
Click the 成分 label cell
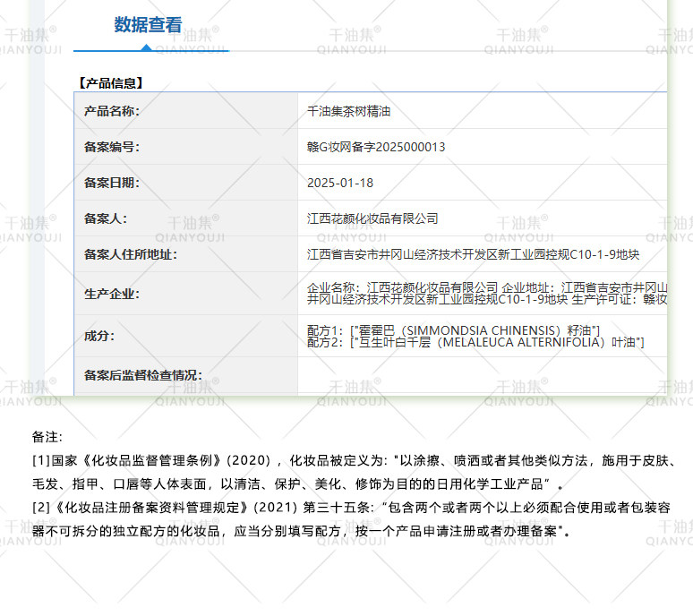pyautogui.click(x=186, y=336)
